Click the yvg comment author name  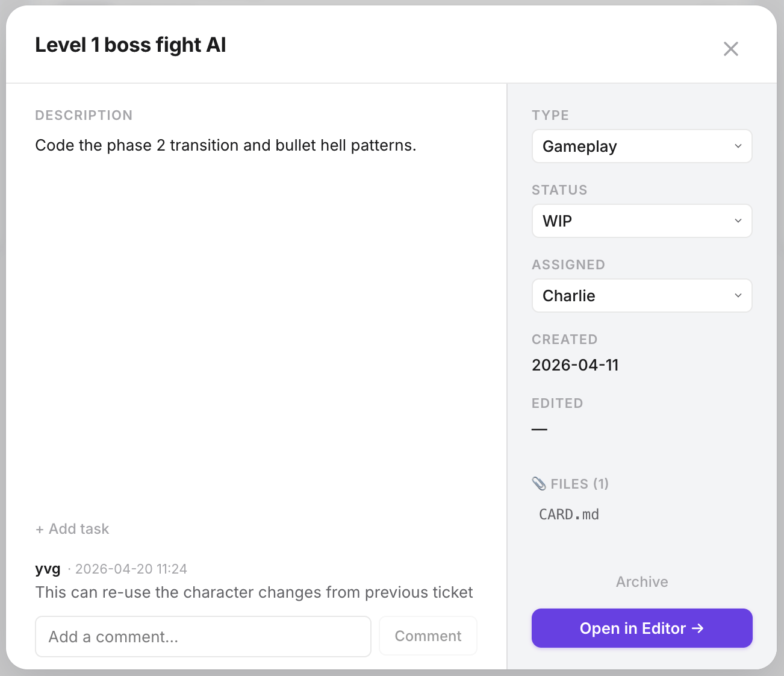point(48,569)
